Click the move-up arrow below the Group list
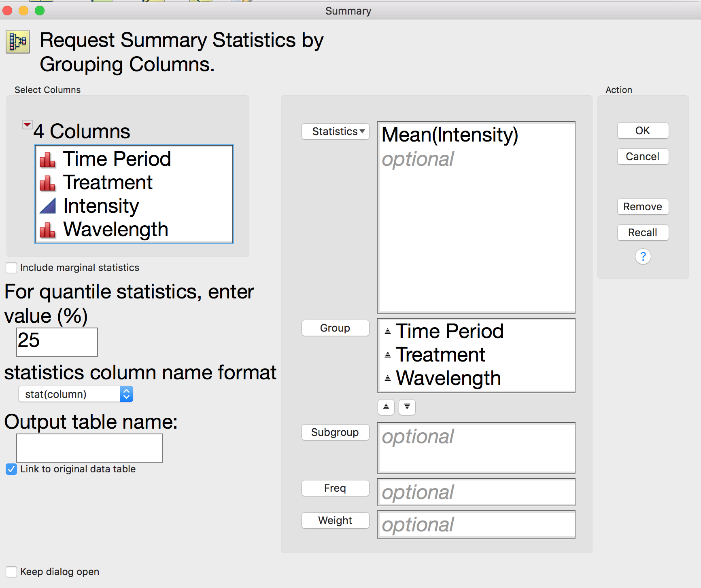This screenshot has height=588, width=701. point(386,407)
